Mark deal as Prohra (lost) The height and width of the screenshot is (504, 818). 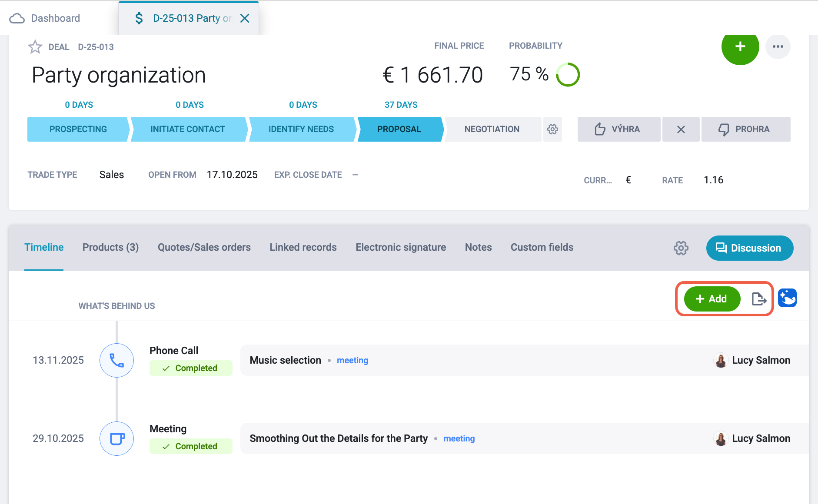click(746, 129)
